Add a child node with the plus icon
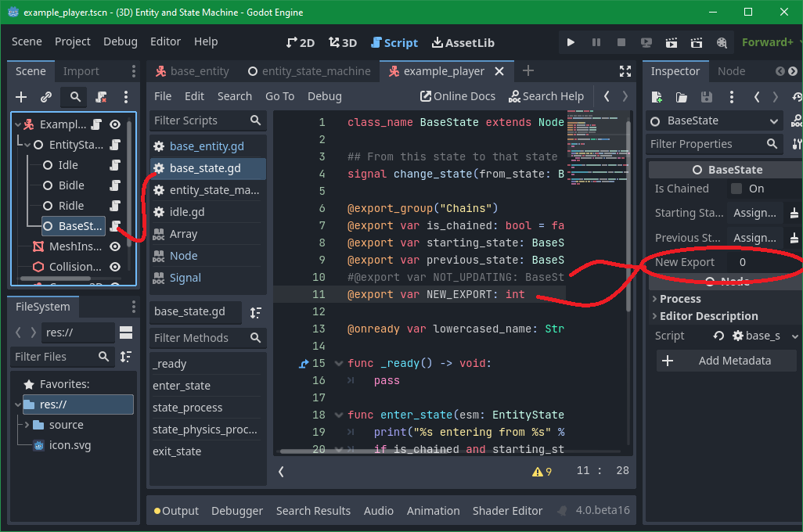 20,97
